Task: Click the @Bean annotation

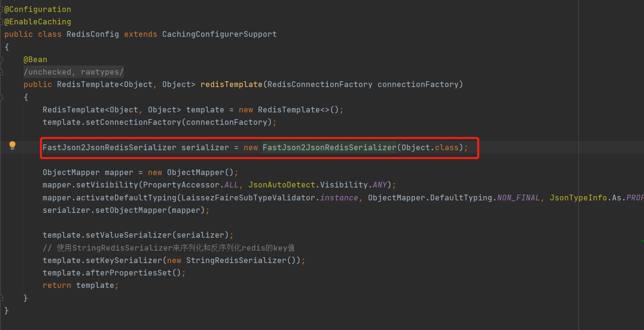Action: click(35, 59)
